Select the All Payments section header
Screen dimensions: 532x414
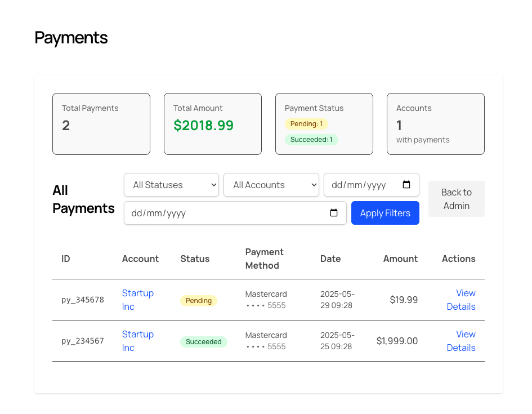click(83, 199)
